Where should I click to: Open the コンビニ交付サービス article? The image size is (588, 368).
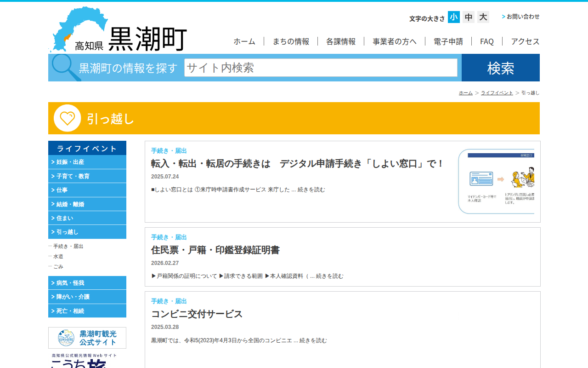197,314
